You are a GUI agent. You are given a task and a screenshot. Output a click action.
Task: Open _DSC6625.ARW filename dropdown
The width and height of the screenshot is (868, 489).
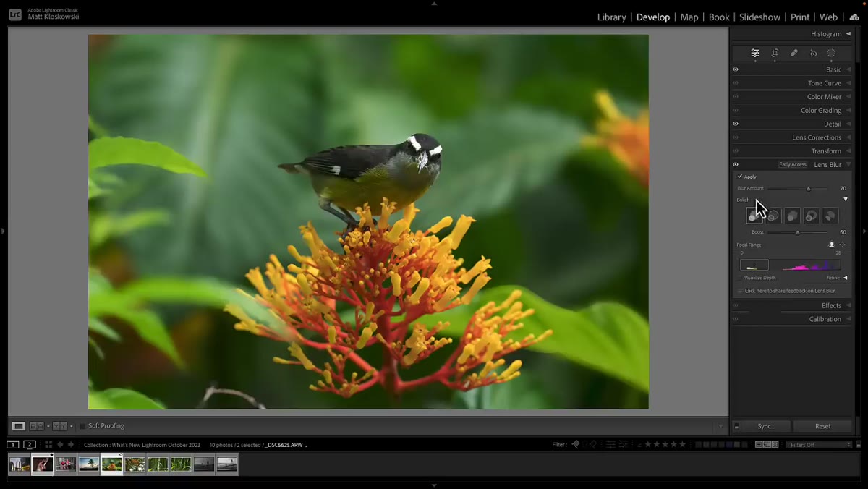click(286, 445)
